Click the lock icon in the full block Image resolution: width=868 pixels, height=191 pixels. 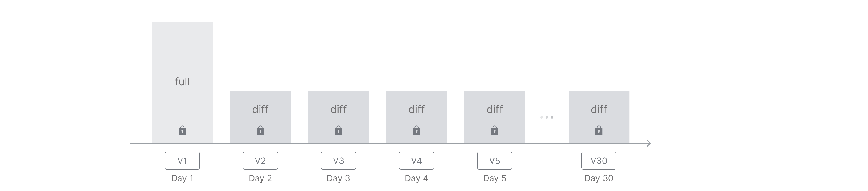(x=182, y=130)
